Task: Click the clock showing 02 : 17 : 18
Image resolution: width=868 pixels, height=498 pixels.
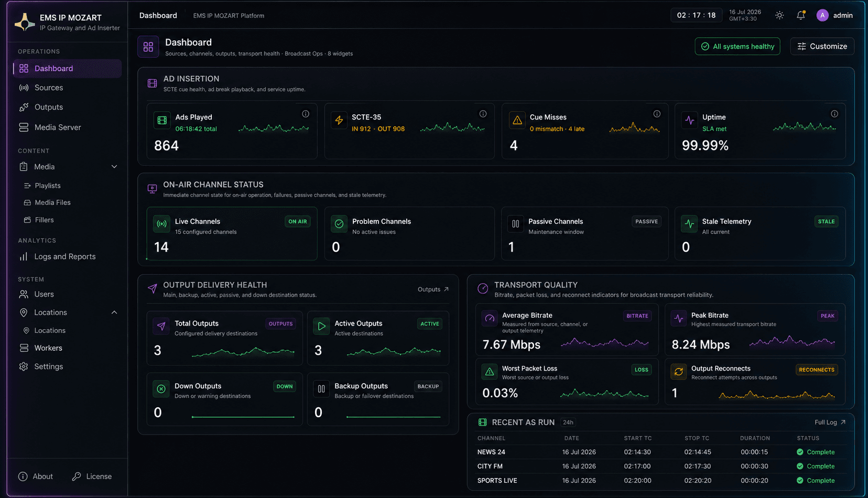Action: pos(696,15)
